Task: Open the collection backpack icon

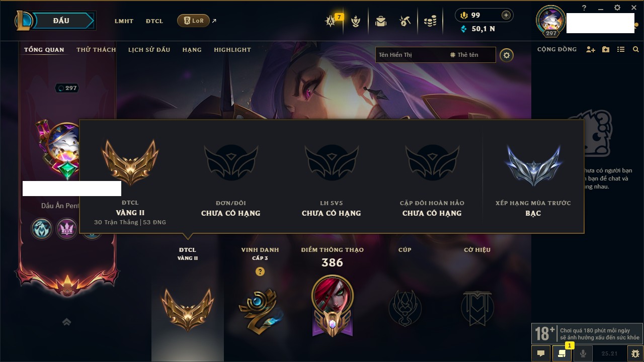Action: [x=381, y=21]
